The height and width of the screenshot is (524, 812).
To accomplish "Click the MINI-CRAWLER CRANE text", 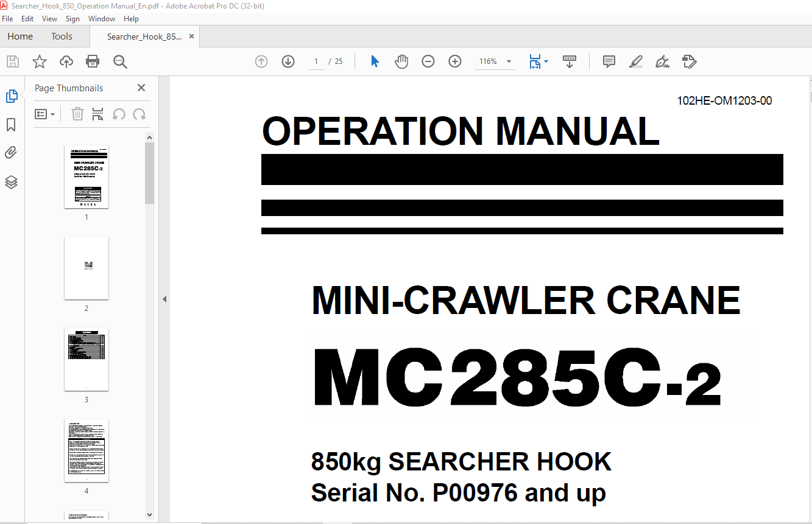I will coord(526,300).
